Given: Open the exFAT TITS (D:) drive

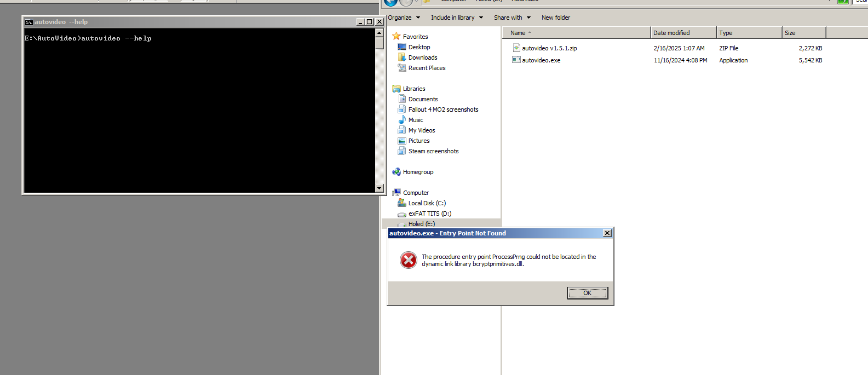Looking at the screenshot, I should 430,214.
